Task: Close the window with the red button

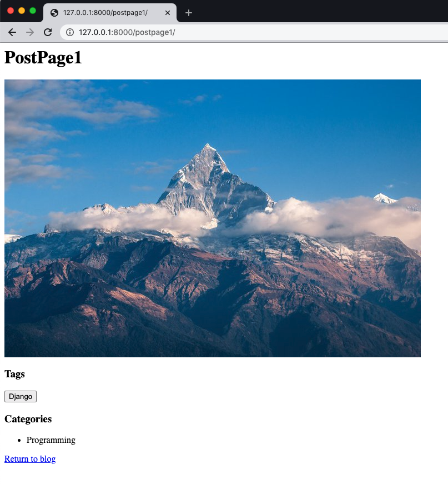Action: click(11, 11)
